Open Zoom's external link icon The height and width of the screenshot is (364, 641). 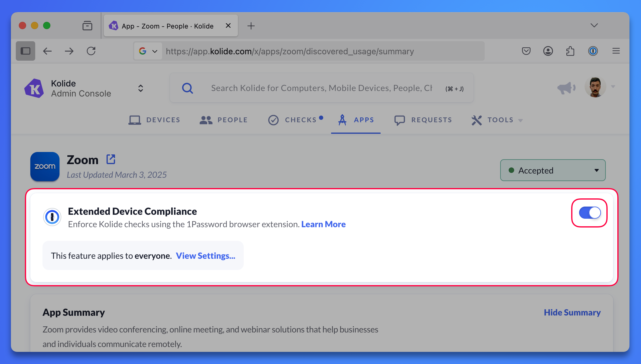111,159
